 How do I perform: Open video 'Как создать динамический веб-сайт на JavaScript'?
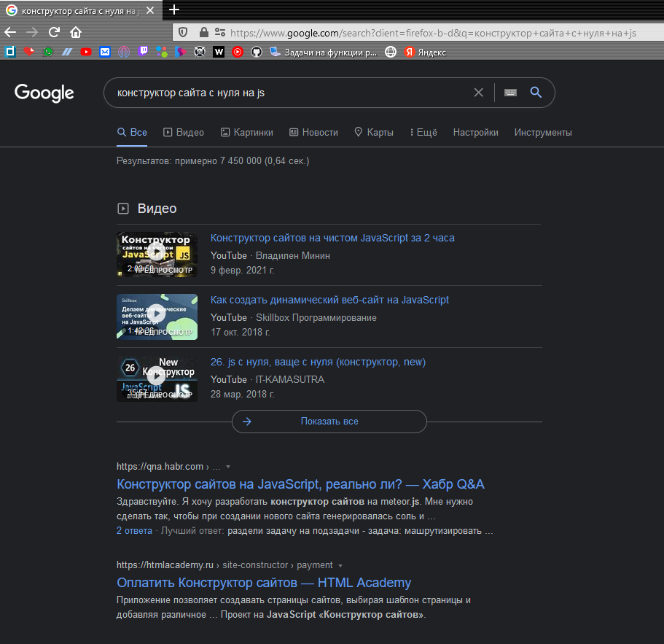(x=329, y=300)
